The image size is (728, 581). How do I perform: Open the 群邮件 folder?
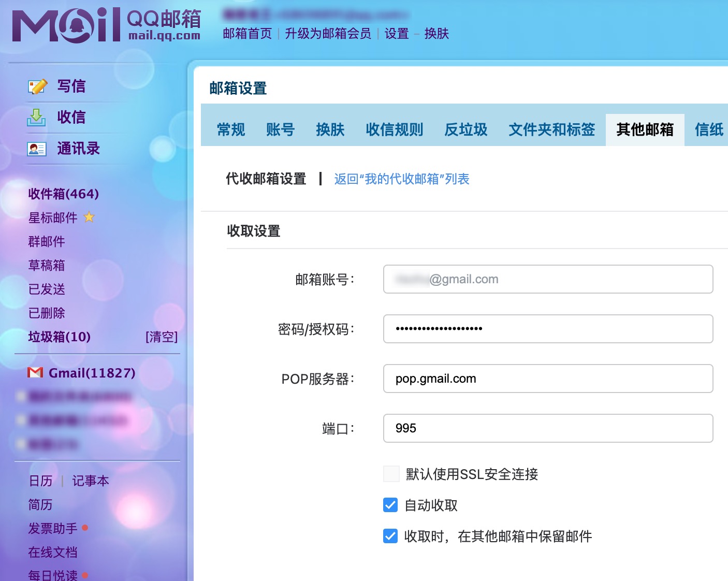pyautogui.click(x=47, y=241)
